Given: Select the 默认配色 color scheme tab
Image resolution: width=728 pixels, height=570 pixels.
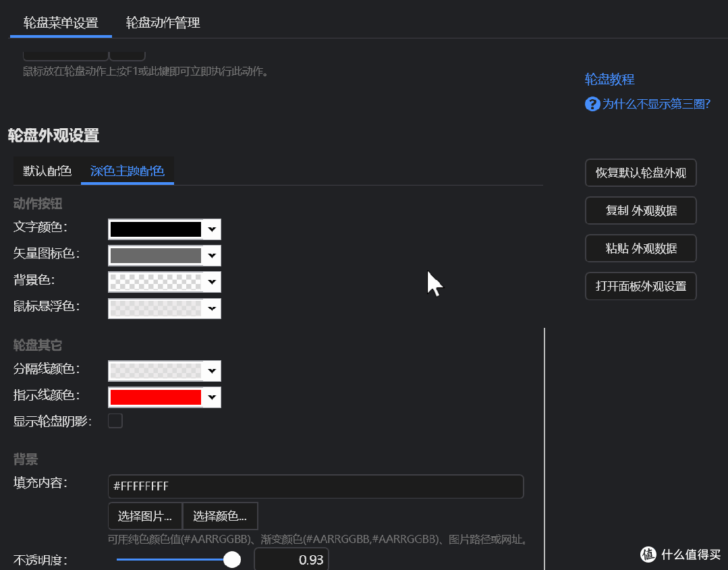Looking at the screenshot, I should pos(47,171).
